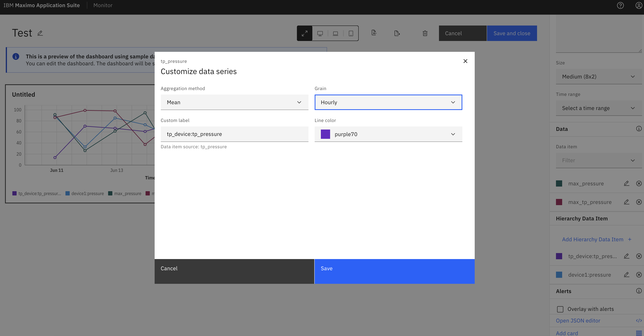
Task: Click Add Hierarchy Data Item link
Action: [x=597, y=239]
